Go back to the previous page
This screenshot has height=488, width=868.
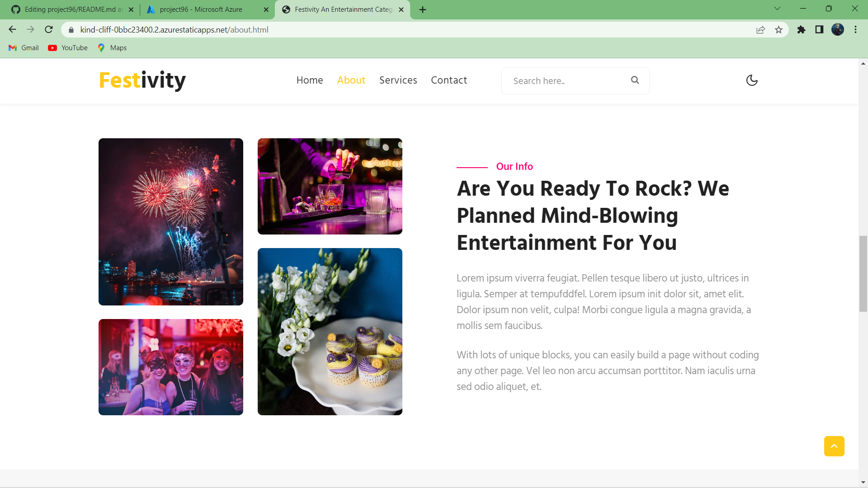(12, 30)
